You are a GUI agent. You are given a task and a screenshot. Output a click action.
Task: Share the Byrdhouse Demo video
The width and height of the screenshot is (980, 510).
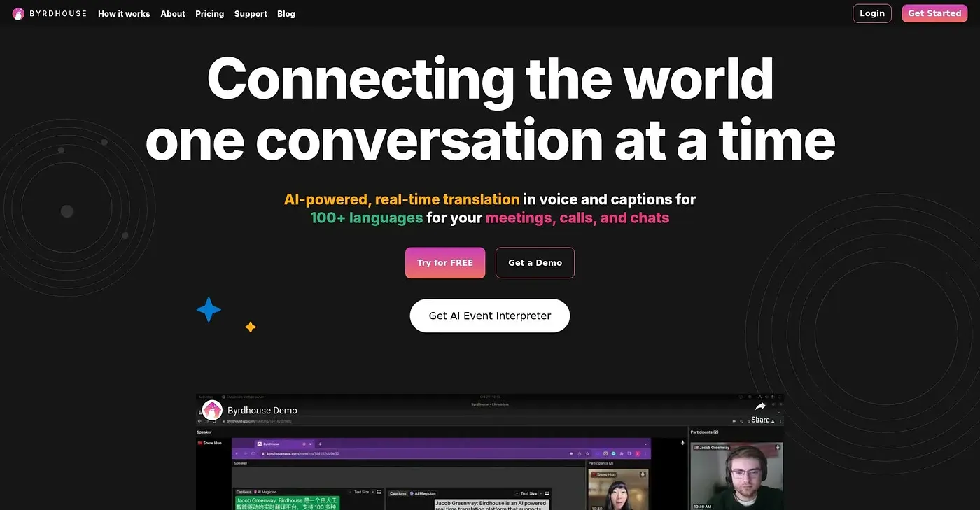pyautogui.click(x=760, y=411)
